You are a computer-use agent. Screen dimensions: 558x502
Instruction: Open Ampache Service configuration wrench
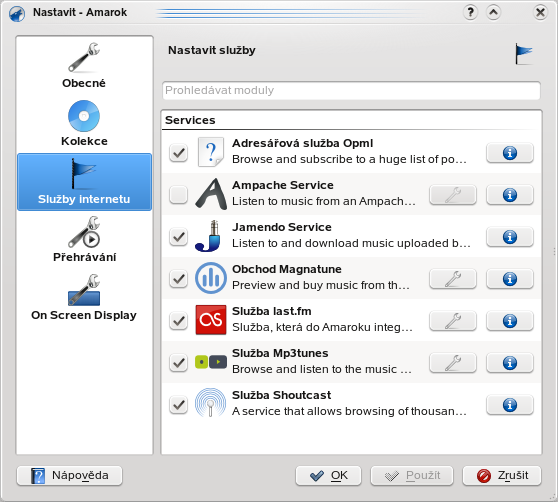[453, 195]
